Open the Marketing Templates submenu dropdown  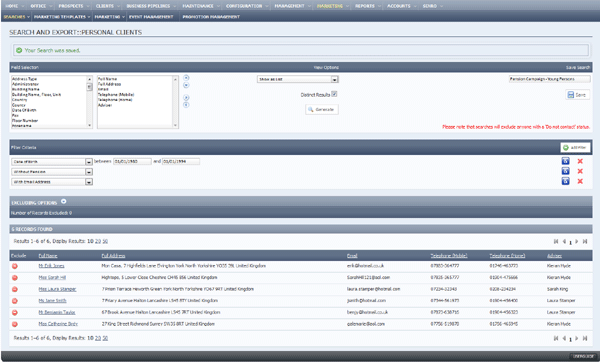click(x=62, y=17)
